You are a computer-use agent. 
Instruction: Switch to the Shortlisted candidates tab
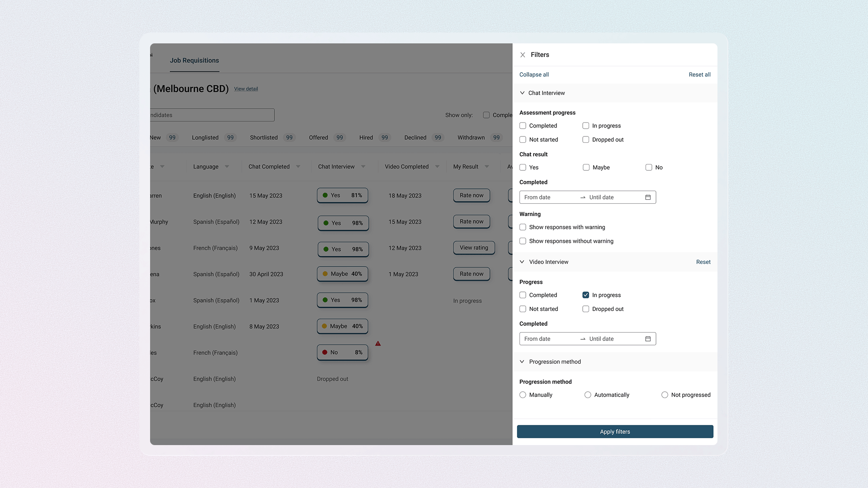(x=264, y=138)
